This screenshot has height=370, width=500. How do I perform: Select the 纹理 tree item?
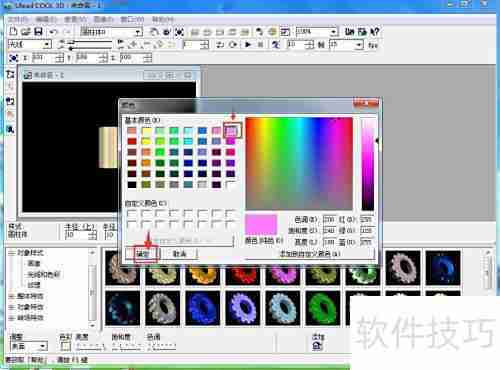[34, 285]
